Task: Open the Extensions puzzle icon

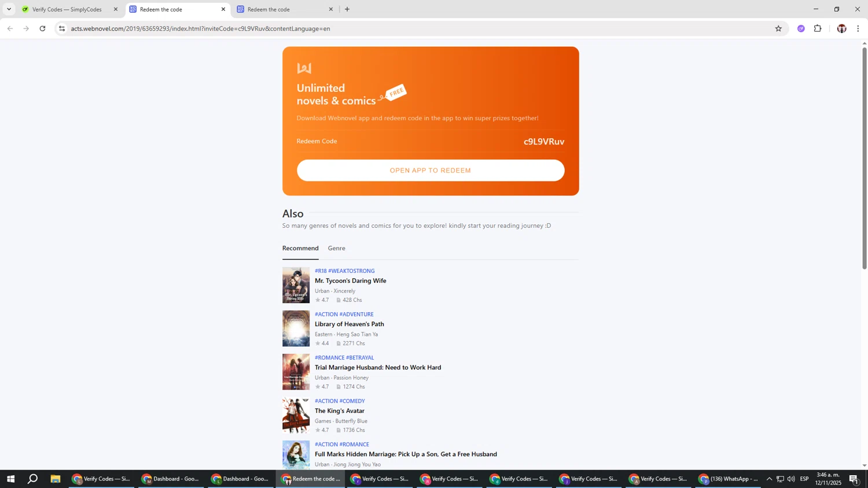Action: [x=818, y=28]
